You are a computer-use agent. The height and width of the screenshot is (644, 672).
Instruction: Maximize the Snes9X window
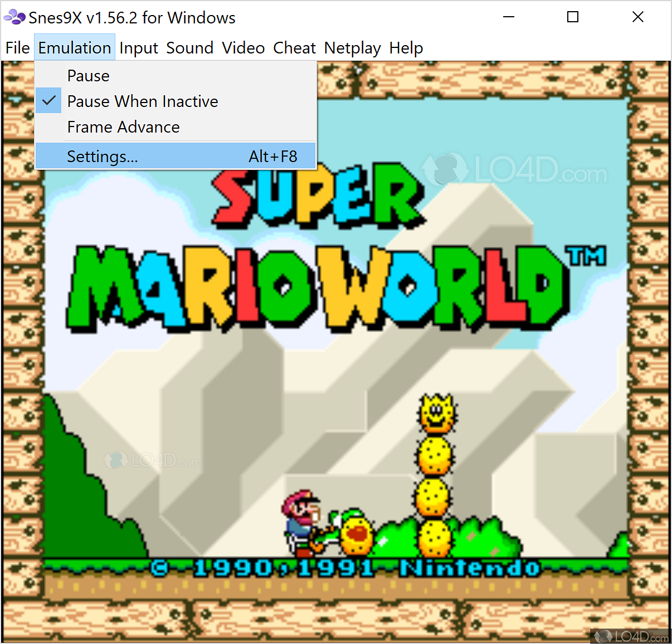tap(573, 17)
